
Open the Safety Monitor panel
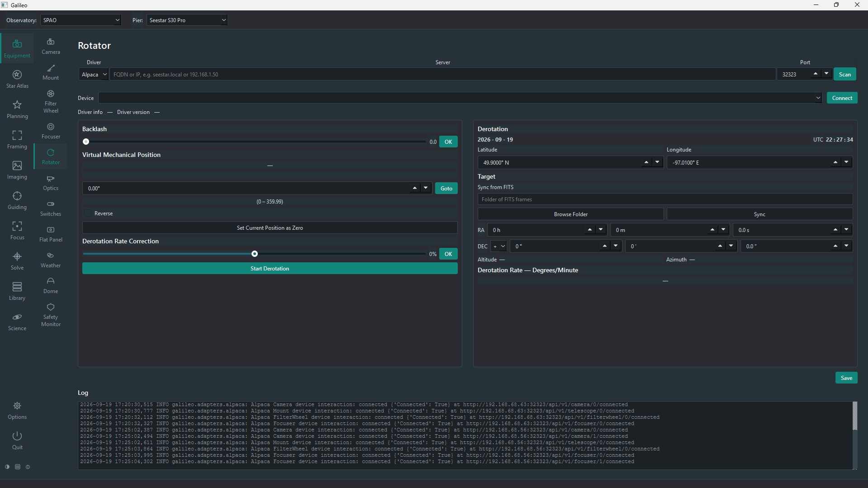[x=51, y=315]
